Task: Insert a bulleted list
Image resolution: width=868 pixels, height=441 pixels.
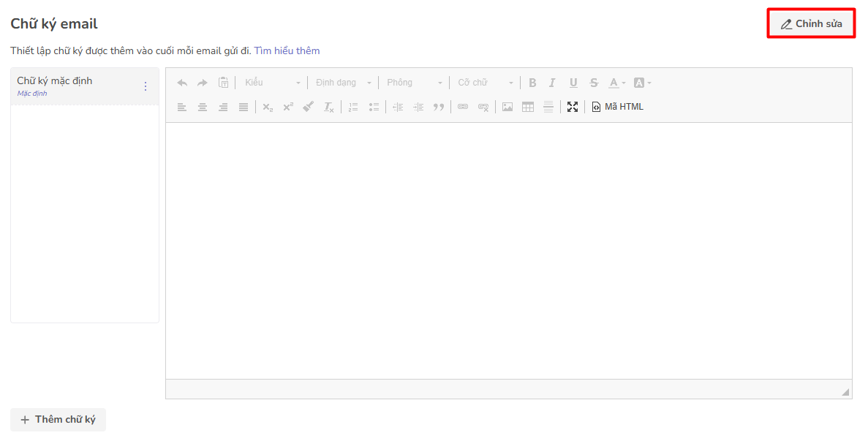Action: [374, 107]
